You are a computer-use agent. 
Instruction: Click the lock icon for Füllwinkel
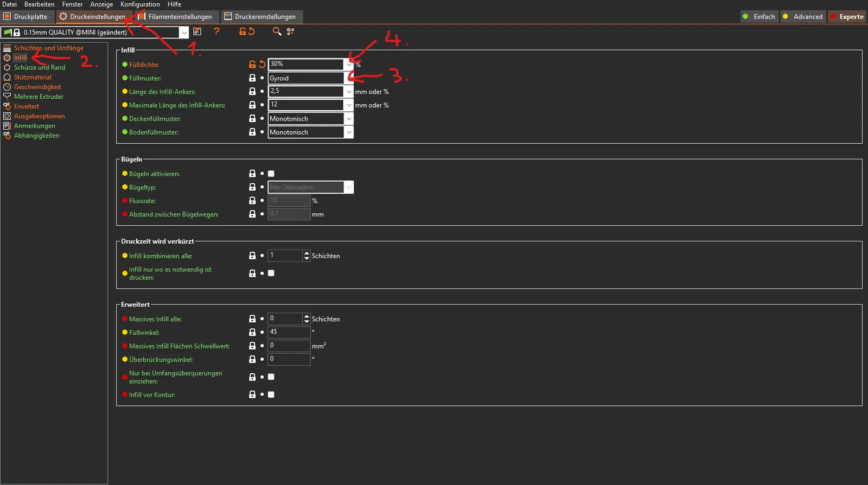point(252,332)
